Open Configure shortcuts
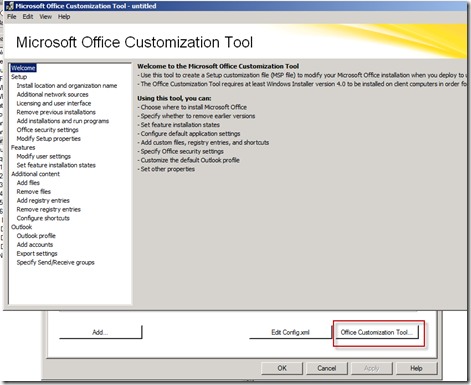 tap(43, 218)
